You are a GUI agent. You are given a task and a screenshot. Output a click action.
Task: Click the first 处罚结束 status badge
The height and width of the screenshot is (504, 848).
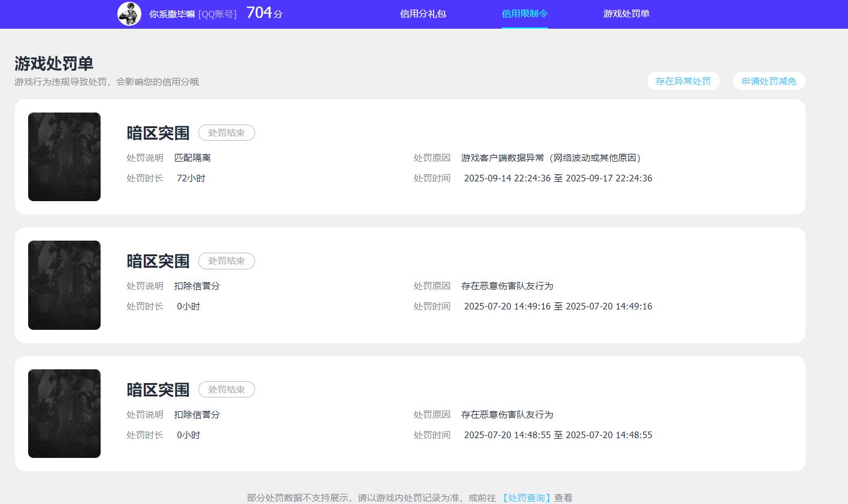click(226, 133)
